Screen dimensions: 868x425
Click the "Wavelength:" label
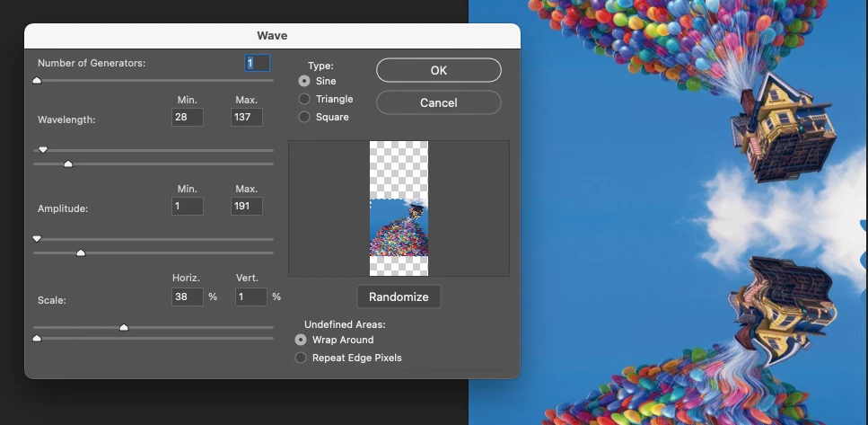coord(66,120)
